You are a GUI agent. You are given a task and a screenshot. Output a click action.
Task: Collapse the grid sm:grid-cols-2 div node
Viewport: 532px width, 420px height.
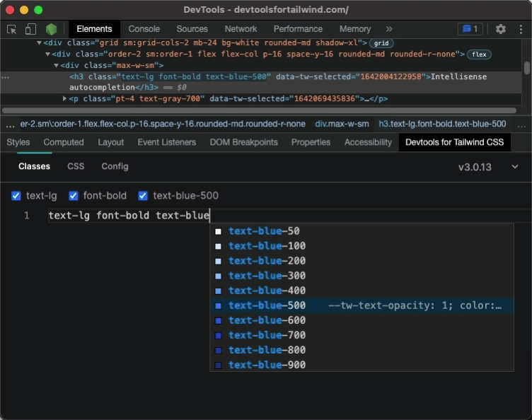pos(39,42)
